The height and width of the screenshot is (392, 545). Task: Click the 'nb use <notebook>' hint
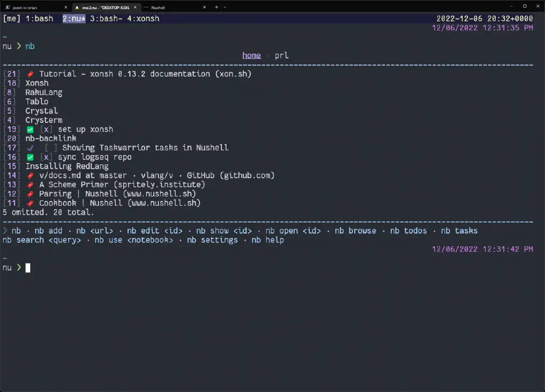click(x=134, y=240)
